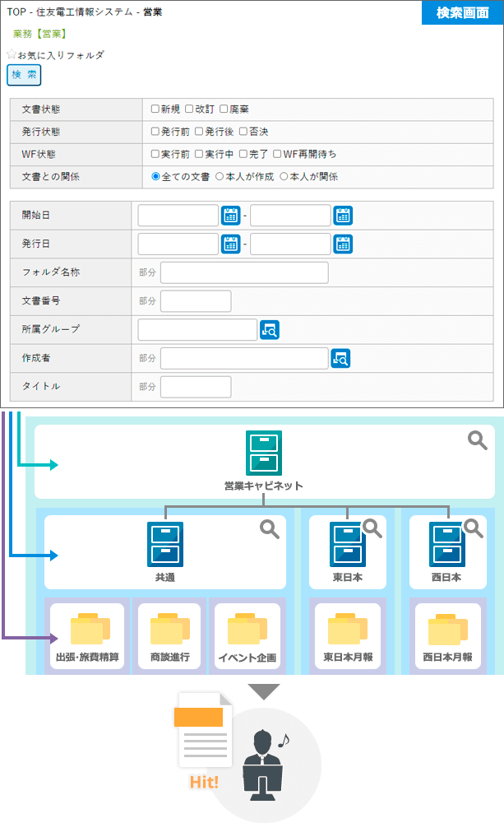Focus the 作成者 text field
This screenshot has height=823, width=504.
pos(244,359)
